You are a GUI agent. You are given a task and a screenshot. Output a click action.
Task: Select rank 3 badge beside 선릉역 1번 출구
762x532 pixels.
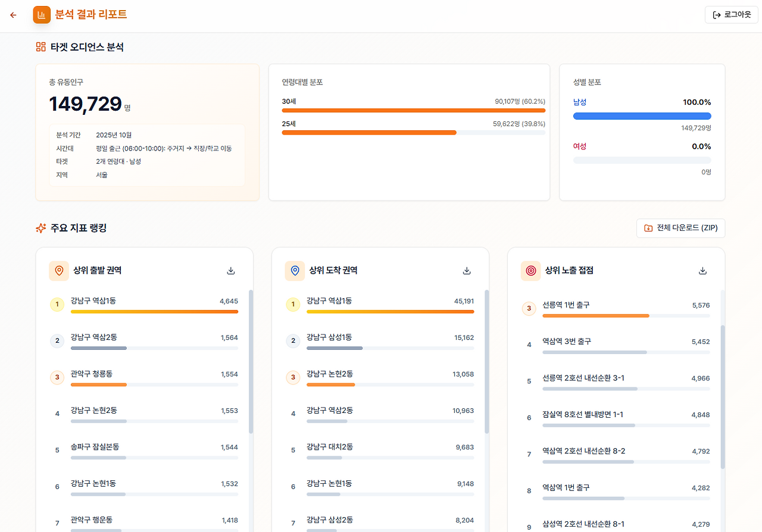point(529,308)
